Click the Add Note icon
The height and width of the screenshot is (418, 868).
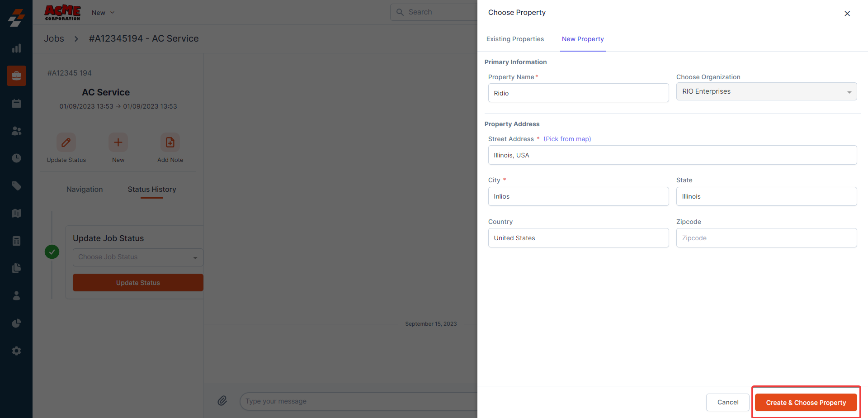tap(170, 142)
